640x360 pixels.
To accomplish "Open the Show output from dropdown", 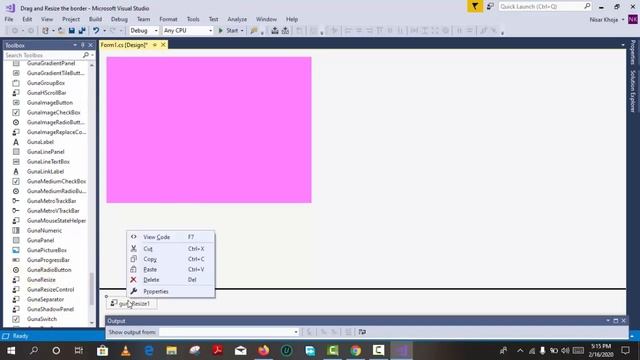I will click(229, 332).
